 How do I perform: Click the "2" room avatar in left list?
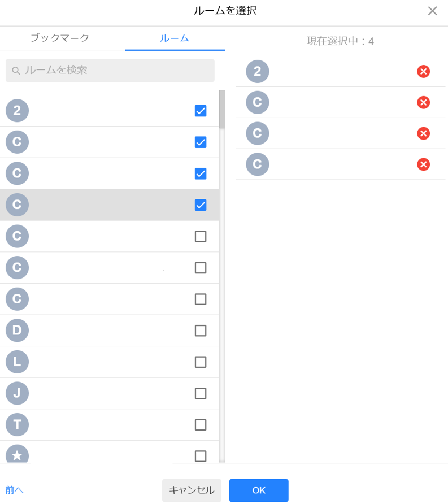17,111
